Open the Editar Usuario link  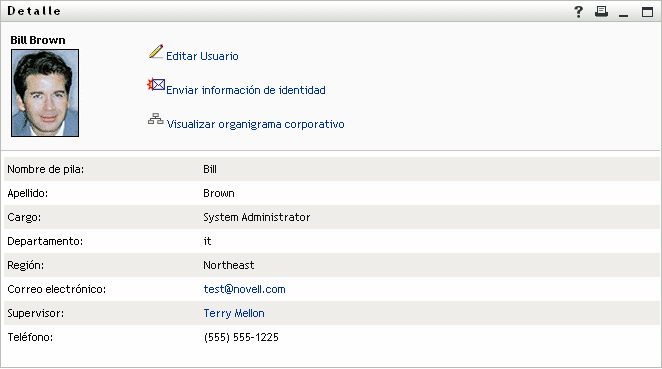coord(202,56)
